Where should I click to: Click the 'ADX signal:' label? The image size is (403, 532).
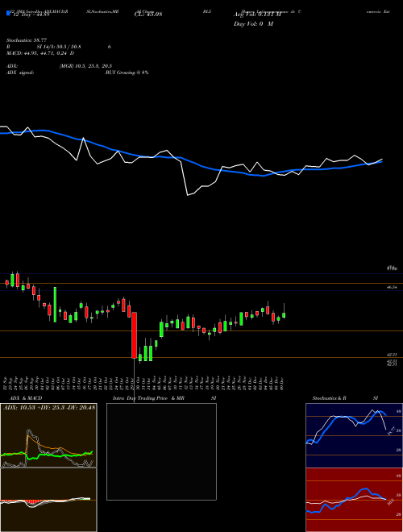20,73
